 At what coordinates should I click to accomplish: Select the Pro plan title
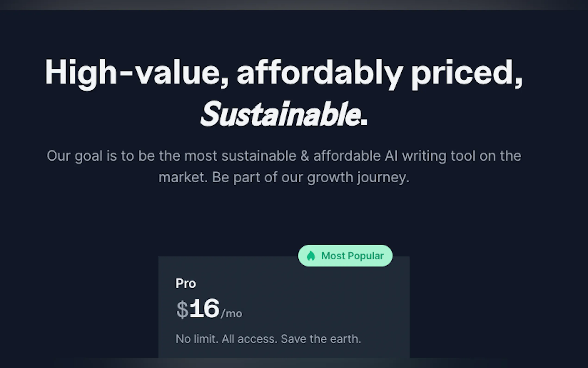[186, 284]
